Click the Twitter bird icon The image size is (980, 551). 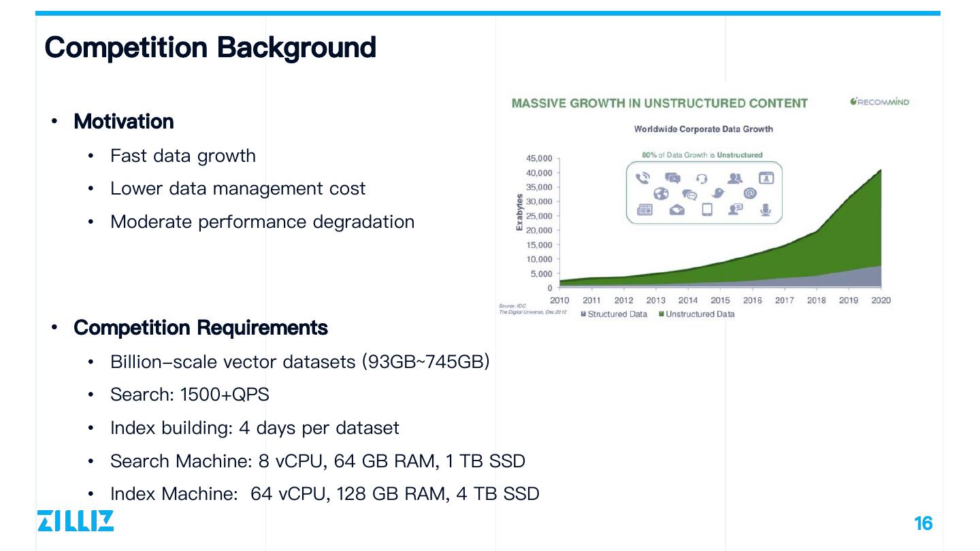coord(718,194)
